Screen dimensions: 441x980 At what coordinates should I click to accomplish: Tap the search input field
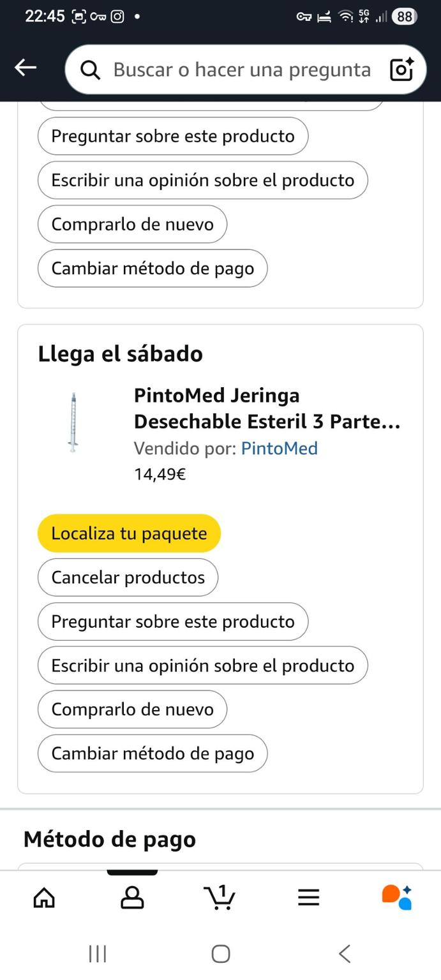click(x=241, y=70)
